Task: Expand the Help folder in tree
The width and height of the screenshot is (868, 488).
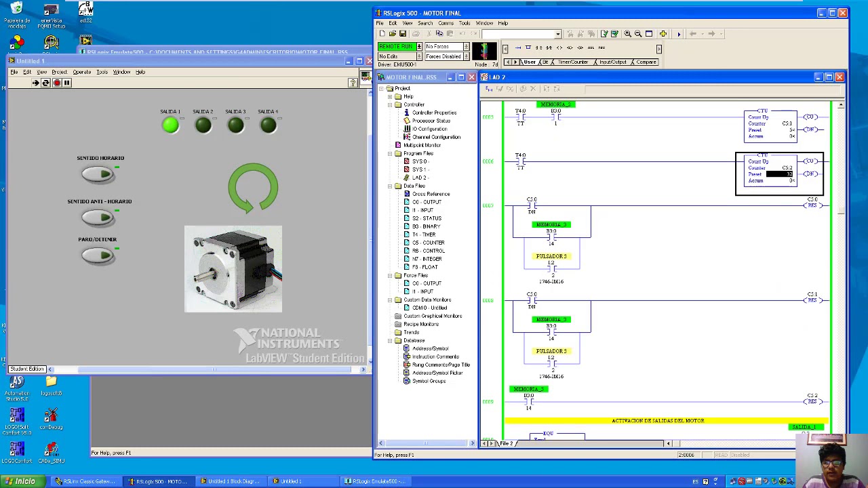Action: pyautogui.click(x=390, y=97)
